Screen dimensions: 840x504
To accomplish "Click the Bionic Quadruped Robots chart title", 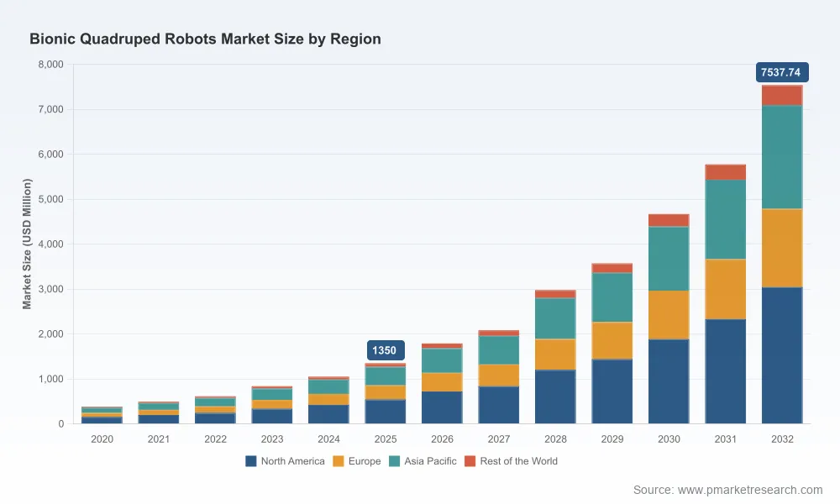I will (205, 39).
